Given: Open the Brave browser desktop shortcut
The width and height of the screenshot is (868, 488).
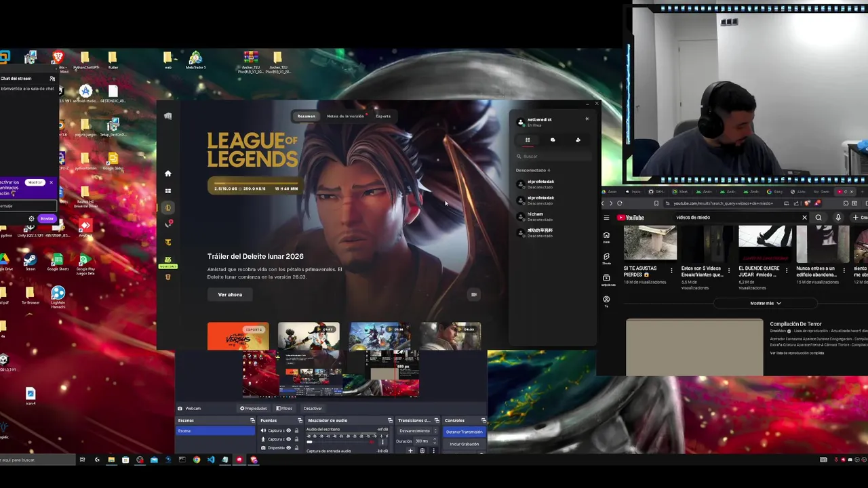Looking at the screenshot, I should [x=58, y=60].
